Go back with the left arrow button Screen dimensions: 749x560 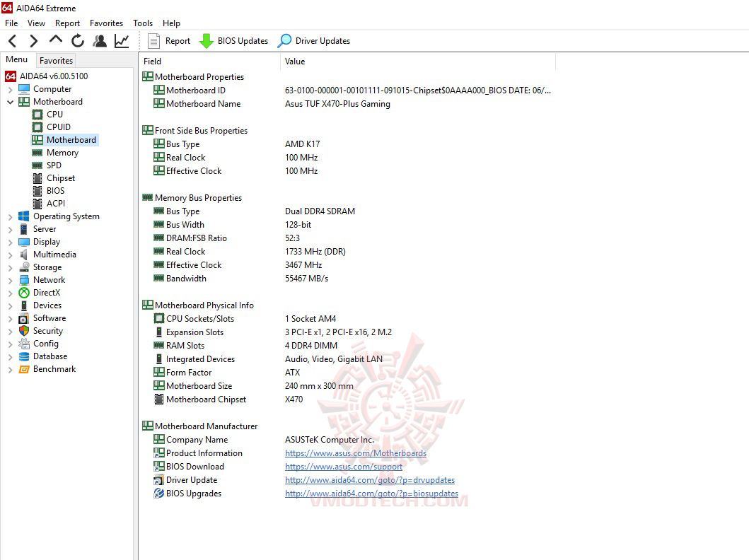(x=13, y=41)
